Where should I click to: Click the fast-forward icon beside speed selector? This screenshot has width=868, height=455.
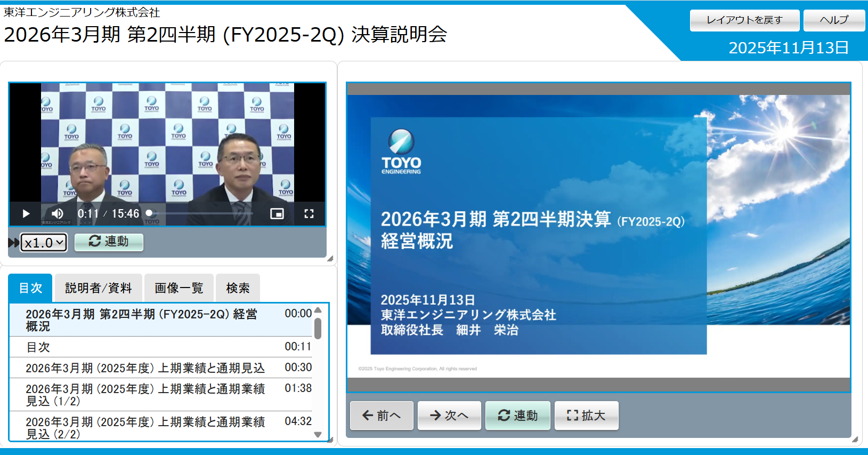tap(13, 243)
